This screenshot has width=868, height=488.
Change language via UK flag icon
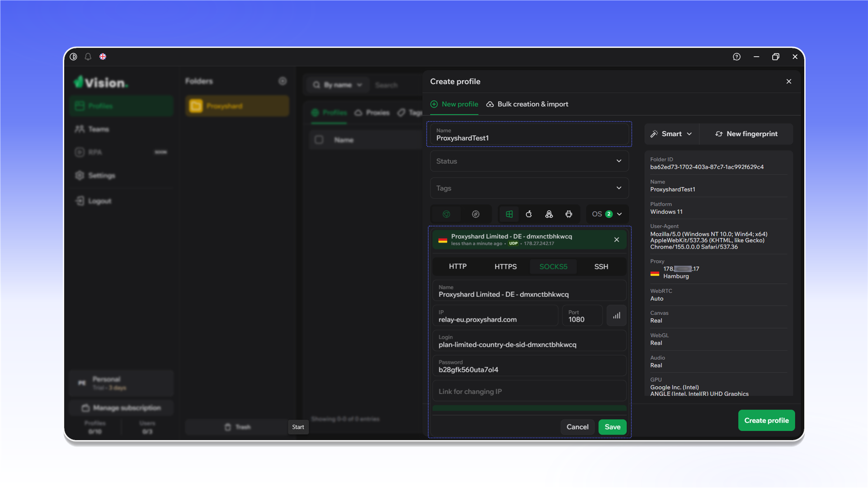(103, 56)
